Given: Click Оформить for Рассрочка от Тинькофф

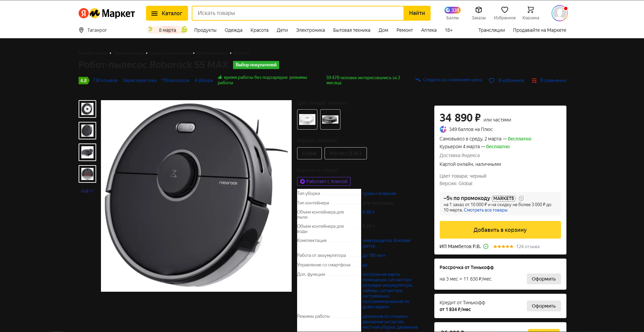Looking at the screenshot, I should (x=544, y=279).
